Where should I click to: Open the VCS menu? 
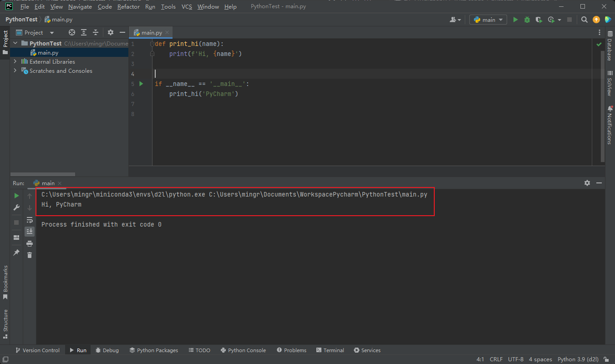pyautogui.click(x=187, y=6)
